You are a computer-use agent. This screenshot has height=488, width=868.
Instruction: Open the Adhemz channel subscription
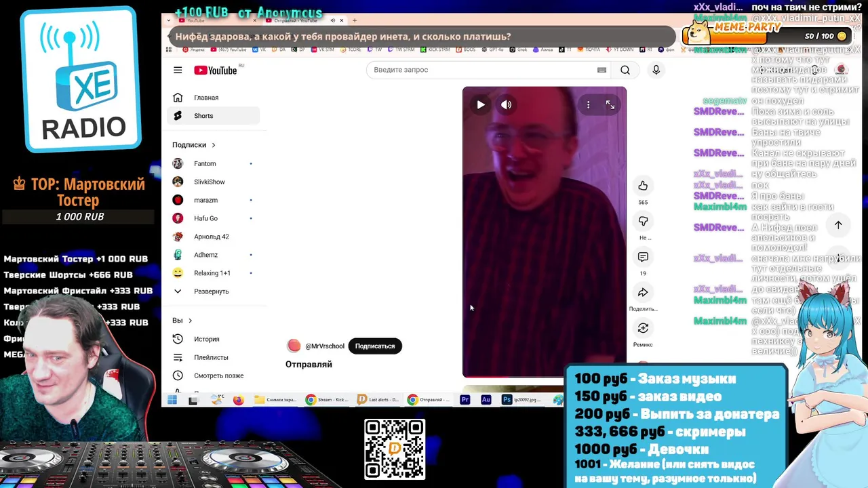[213, 255]
